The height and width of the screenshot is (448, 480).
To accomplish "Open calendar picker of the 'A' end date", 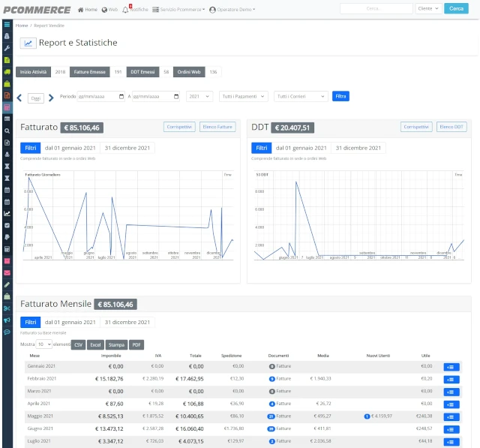I will coord(176,97).
